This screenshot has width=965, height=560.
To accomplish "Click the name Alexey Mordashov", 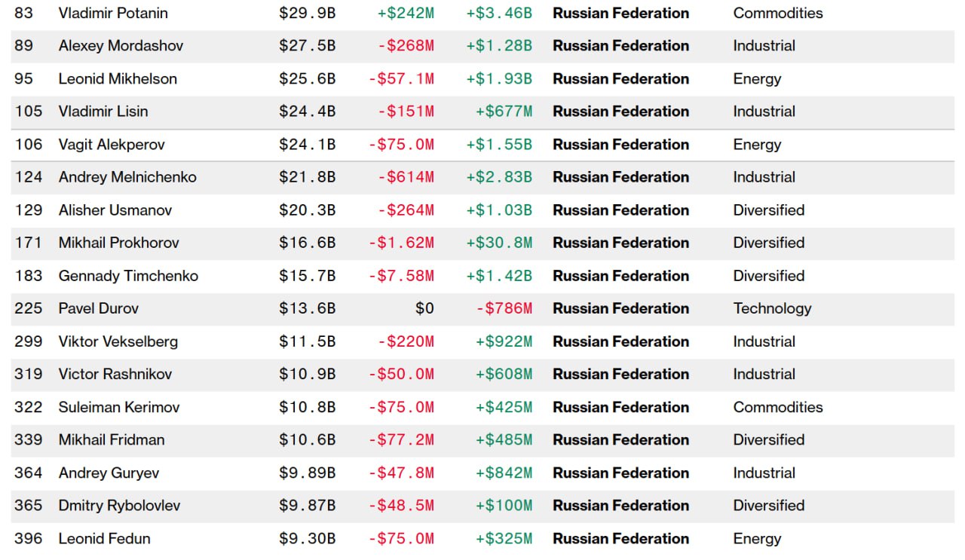I will pos(121,46).
